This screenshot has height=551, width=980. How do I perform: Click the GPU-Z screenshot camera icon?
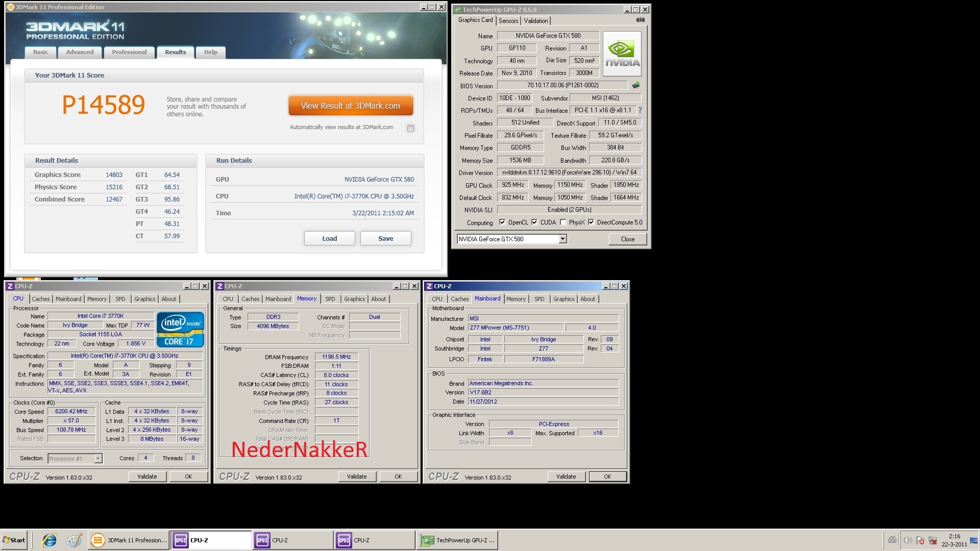[x=640, y=20]
